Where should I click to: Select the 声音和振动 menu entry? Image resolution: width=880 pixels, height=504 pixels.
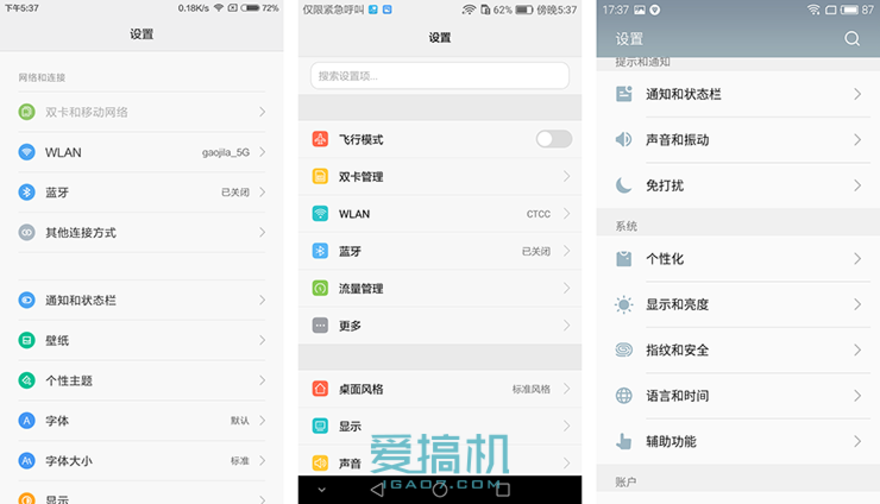click(738, 139)
